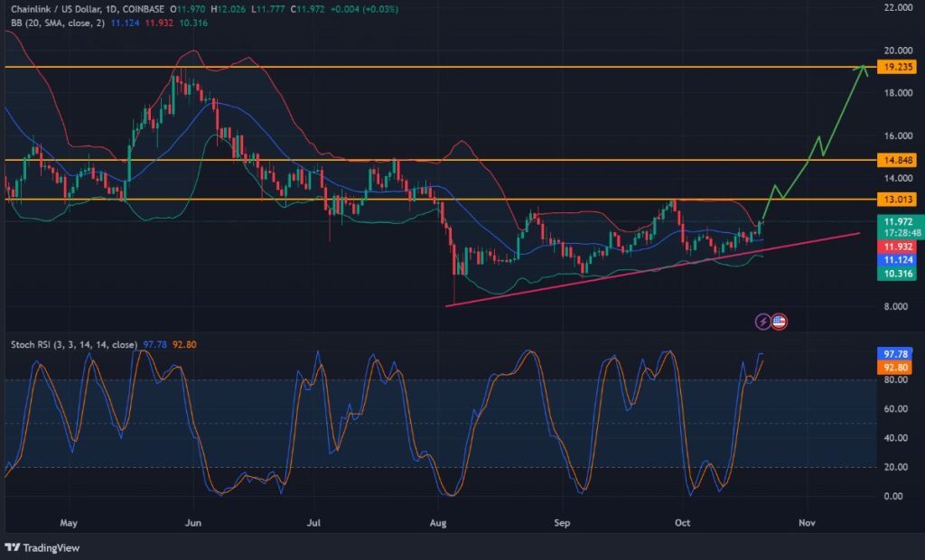This screenshot has height=560, width=925.
Task: Click Jun on the time axis
Action: click(193, 523)
